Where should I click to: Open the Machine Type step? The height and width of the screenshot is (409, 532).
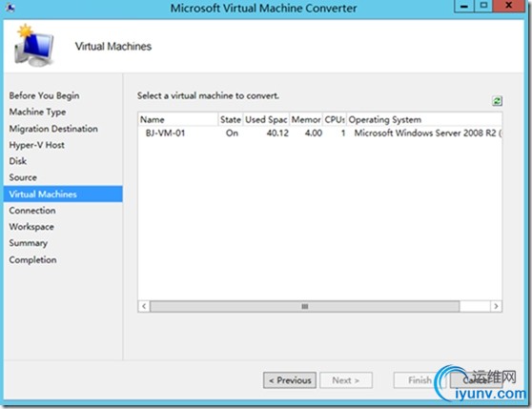pyautogui.click(x=37, y=112)
